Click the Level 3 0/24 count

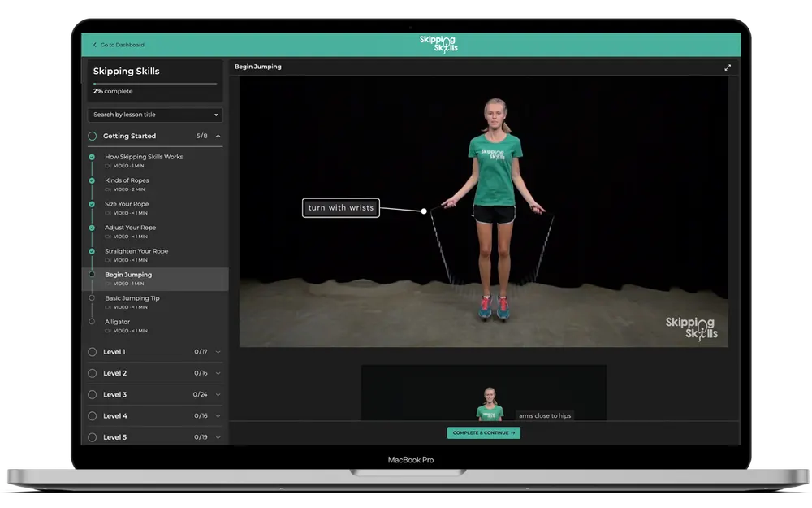[x=200, y=394]
